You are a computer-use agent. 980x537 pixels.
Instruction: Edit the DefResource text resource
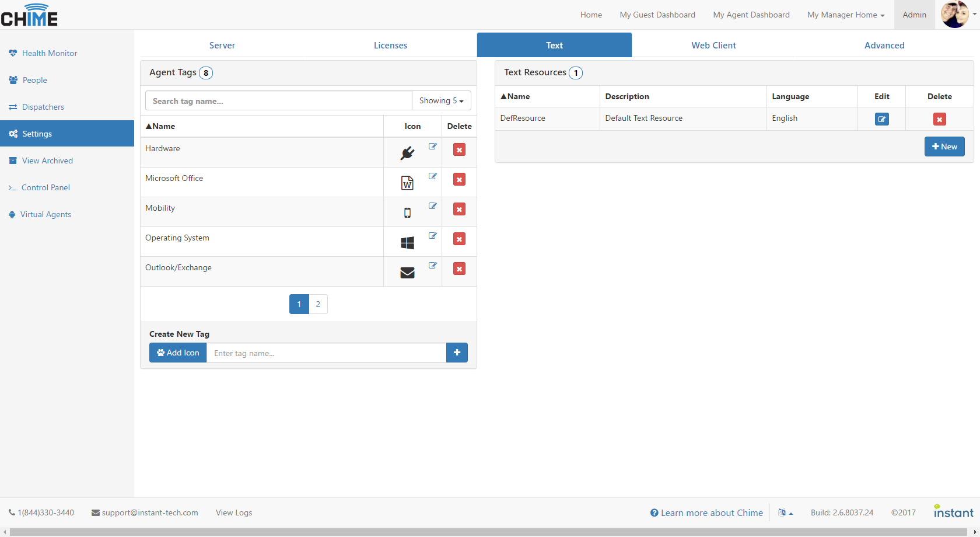pos(881,119)
